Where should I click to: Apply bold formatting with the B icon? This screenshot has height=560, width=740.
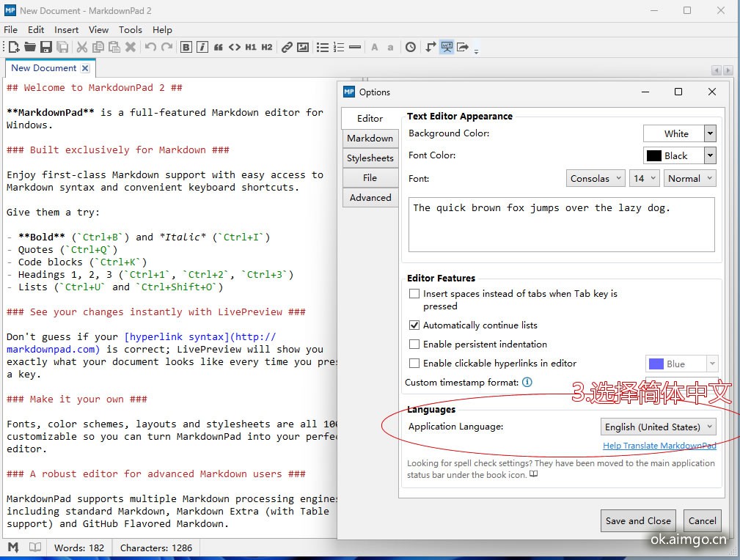point(186,47)
